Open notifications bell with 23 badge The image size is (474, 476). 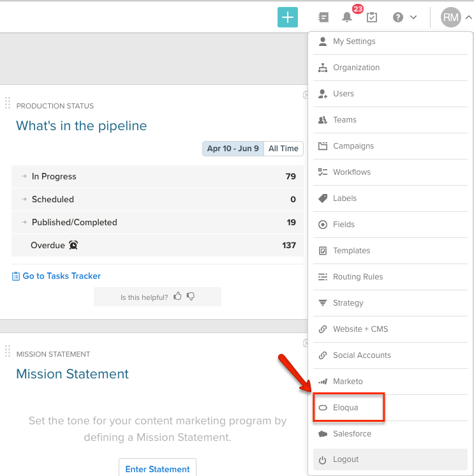(x=347, y=17)
